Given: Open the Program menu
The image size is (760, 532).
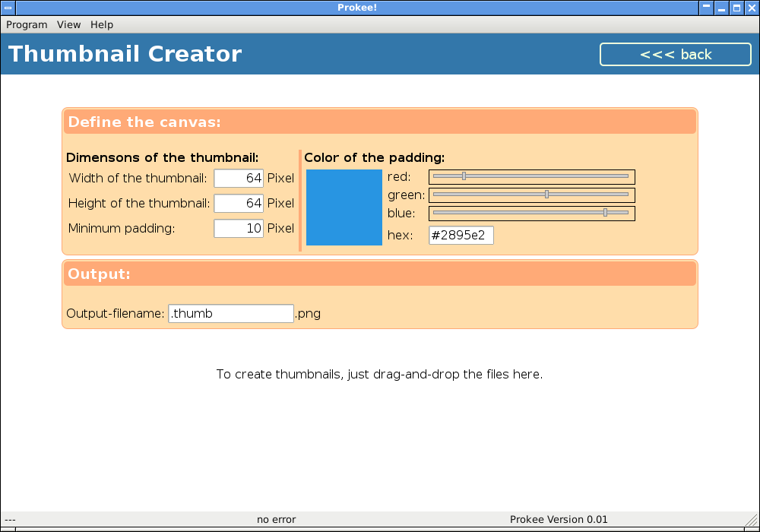Looking at the screenshot, I should pos(27,24).
